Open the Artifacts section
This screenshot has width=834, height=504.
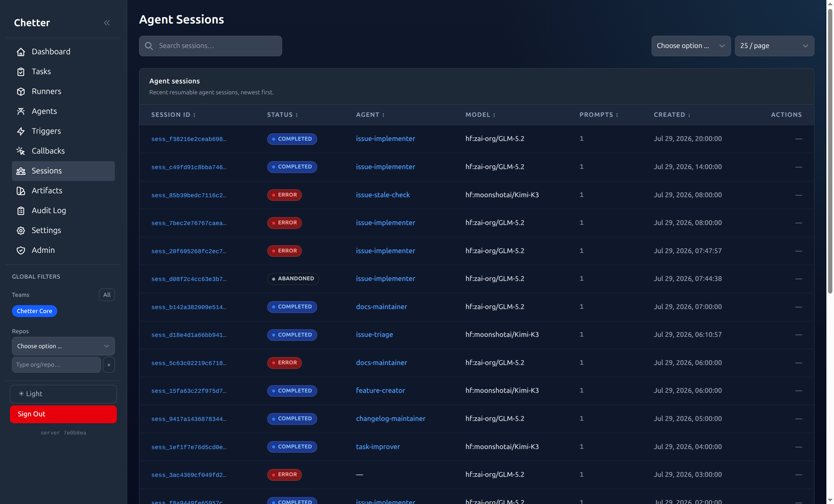pyautogui.click(x=63, y=191)
